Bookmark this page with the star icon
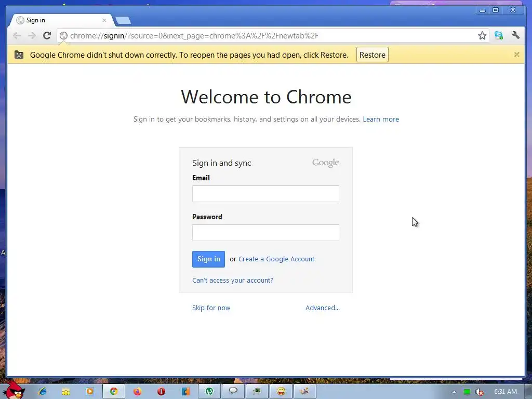Screen dimensions: 532x399 pos(482,36)
